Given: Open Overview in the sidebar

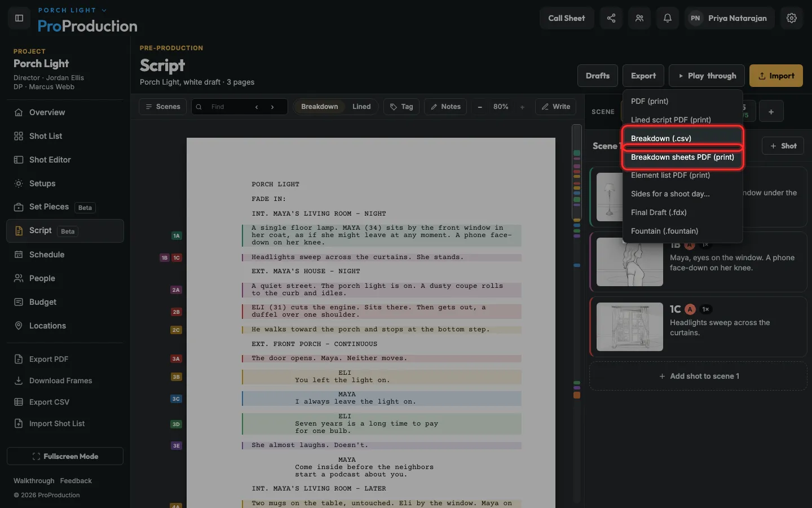Looking at the screenshot, I should pyautogui.click(x=65, y=112).
